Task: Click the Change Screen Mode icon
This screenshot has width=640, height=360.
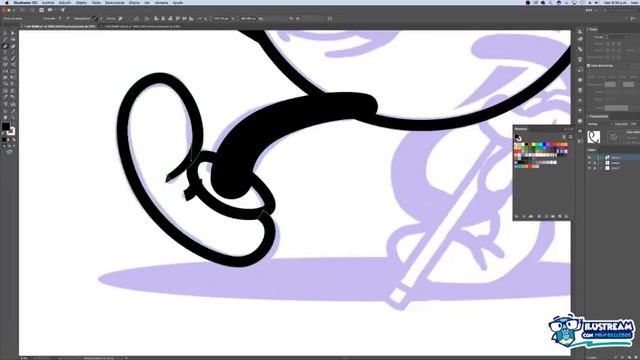Action: pos(9,152)
